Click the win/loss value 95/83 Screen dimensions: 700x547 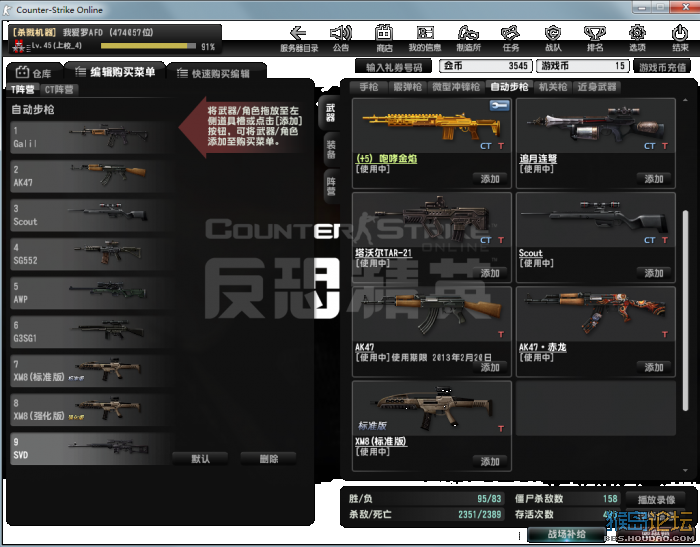(489, 498)
